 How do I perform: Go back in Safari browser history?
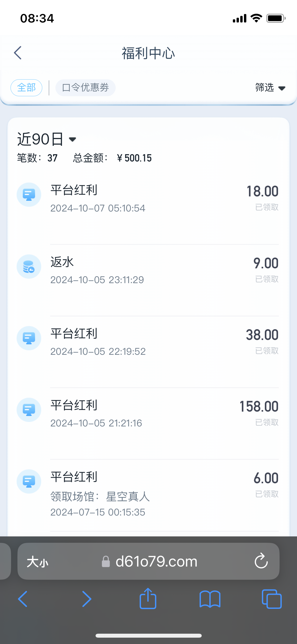pos(23,599)
